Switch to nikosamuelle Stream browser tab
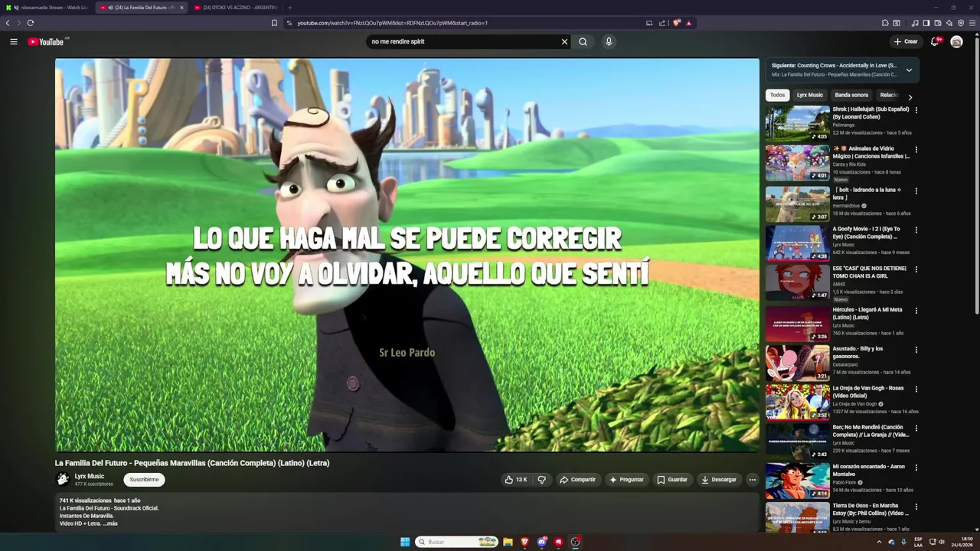The height and width of the screenshot is (551, 980). [x=47, y=8]
